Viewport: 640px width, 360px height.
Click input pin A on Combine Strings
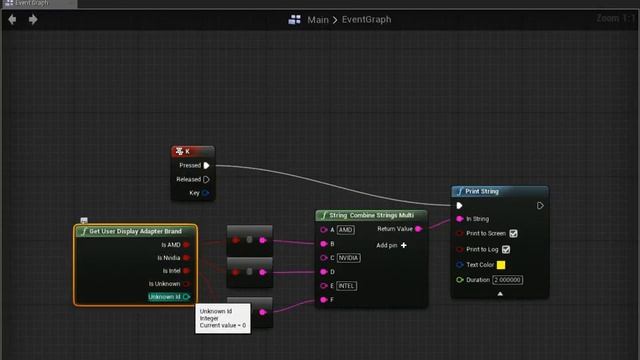coord(324,230)
